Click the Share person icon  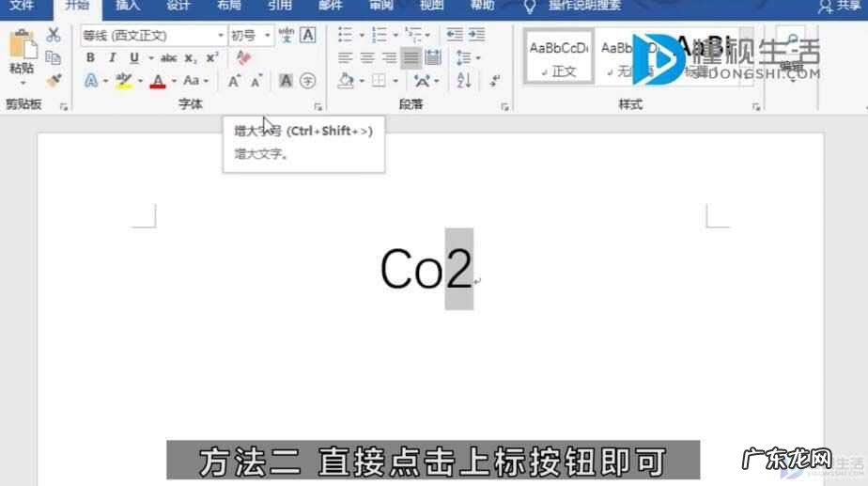[x=825, y=6]
